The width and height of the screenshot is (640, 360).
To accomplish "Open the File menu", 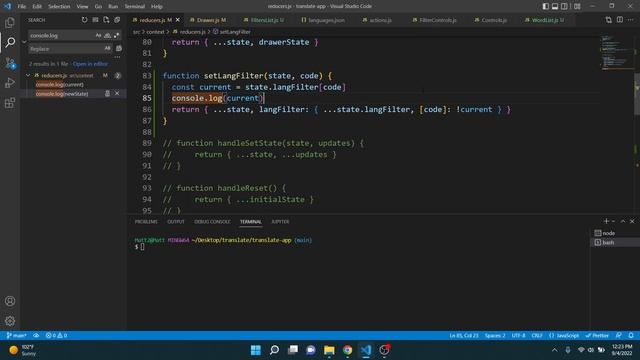I will (22, 7).
